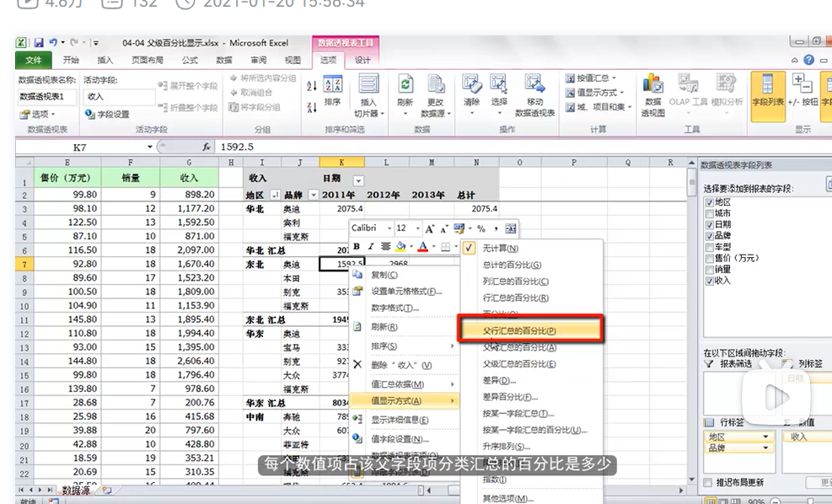Click comma style in mini toolbar
This screenshot has height=504, width=832.
495,228
